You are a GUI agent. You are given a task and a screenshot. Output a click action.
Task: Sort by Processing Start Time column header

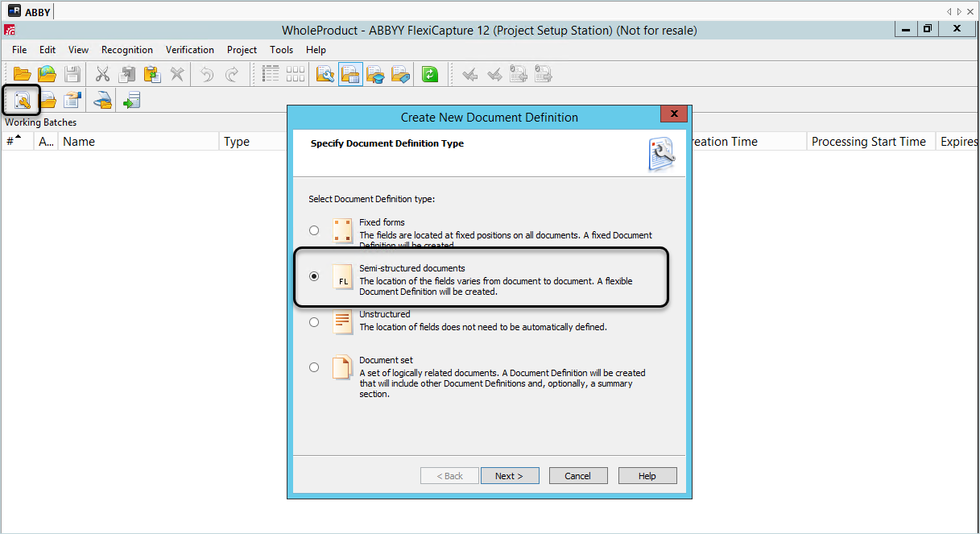pyautogui.click(x=871, y=142)
